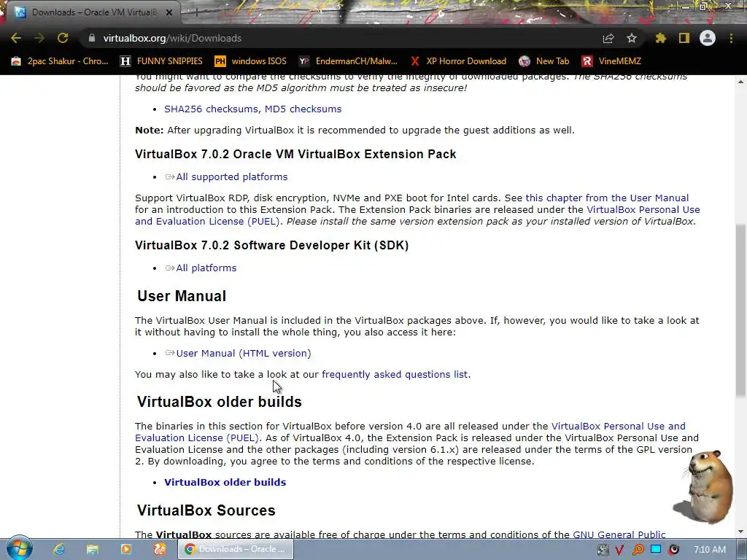Bookmark this page with the star icon
The width and height of the screenshot is (747, 560).
[x=632, y=38]
